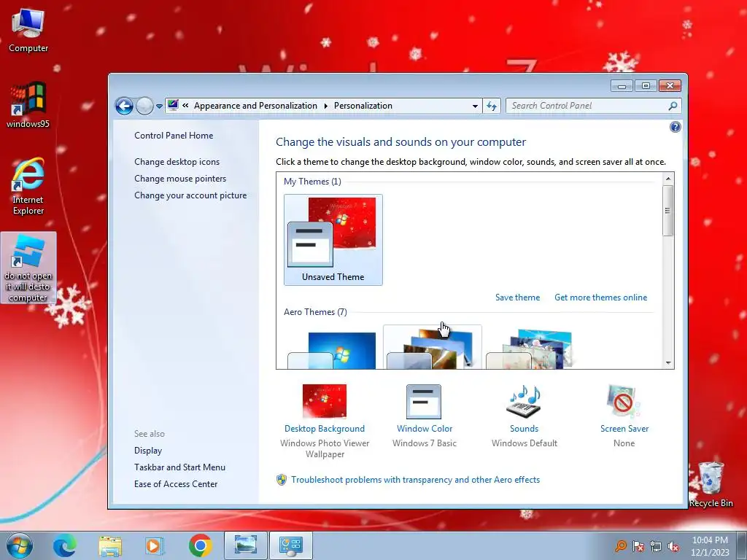Select the 'do not open' desktop shortcut
Viewport: 747px width, 560px height.
(28, 268)
